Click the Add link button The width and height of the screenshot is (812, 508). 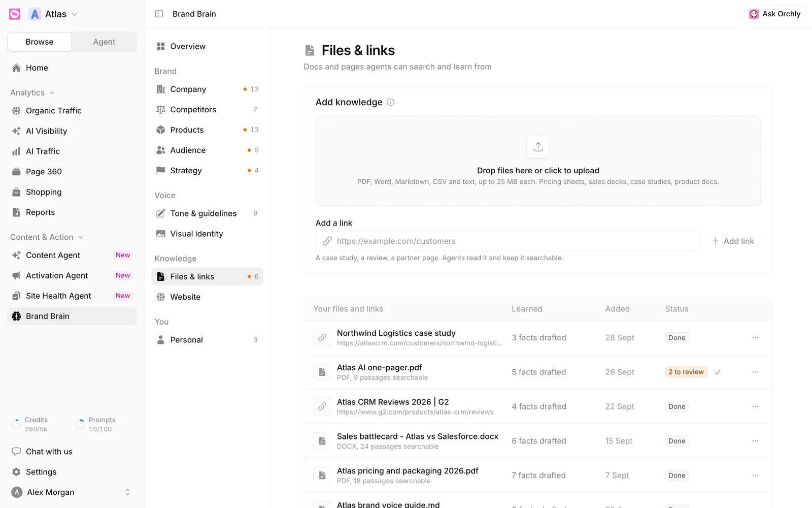pyautogui.click(x=732, y=241)
